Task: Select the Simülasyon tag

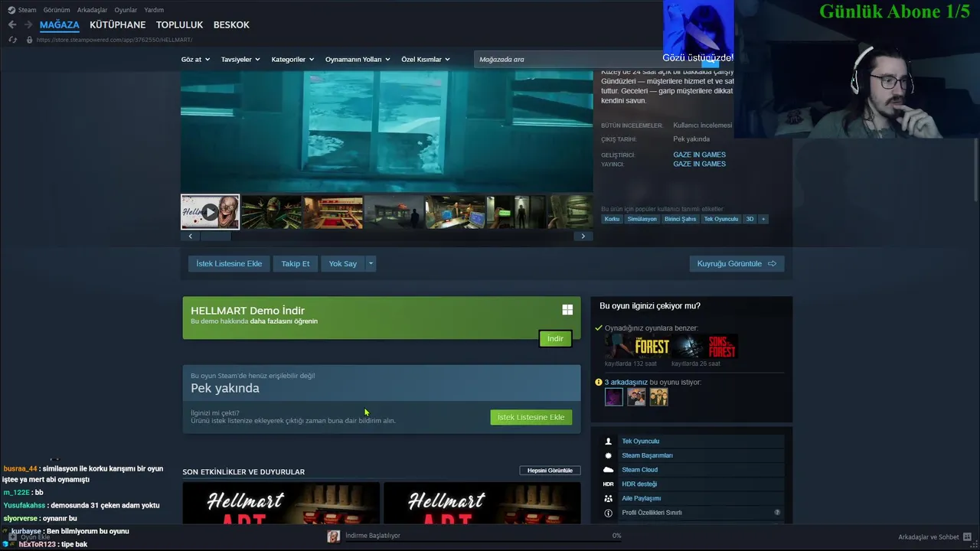Action: coord(642,219)
